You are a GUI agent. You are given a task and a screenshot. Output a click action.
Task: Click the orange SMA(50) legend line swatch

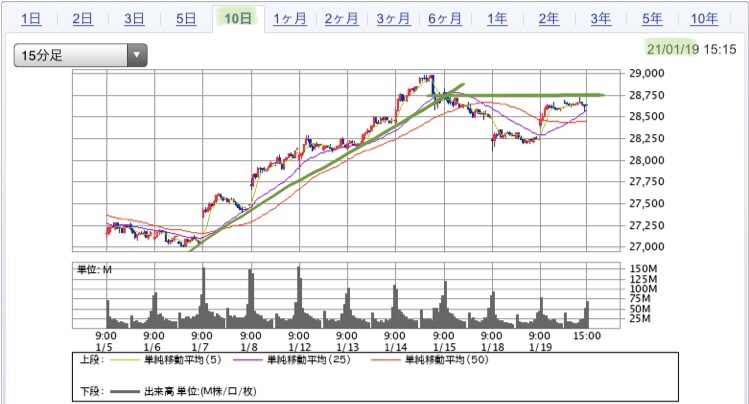click(x=385, y=360)
